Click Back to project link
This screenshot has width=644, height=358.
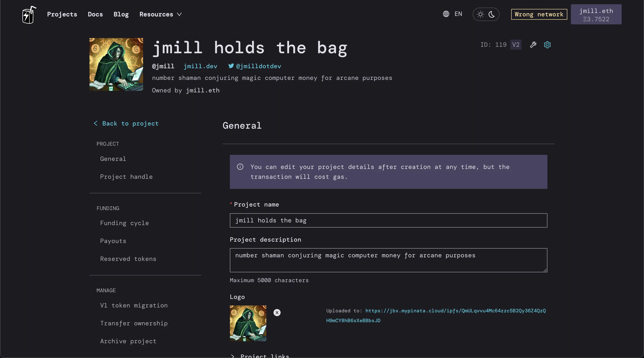(x=126, y=123)
